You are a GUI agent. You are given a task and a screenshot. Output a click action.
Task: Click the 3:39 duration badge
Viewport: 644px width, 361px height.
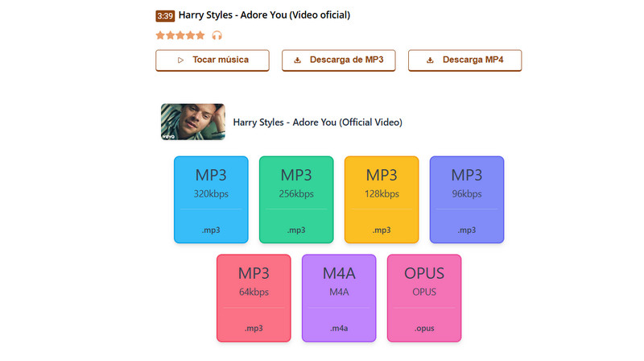coord(165,16)
